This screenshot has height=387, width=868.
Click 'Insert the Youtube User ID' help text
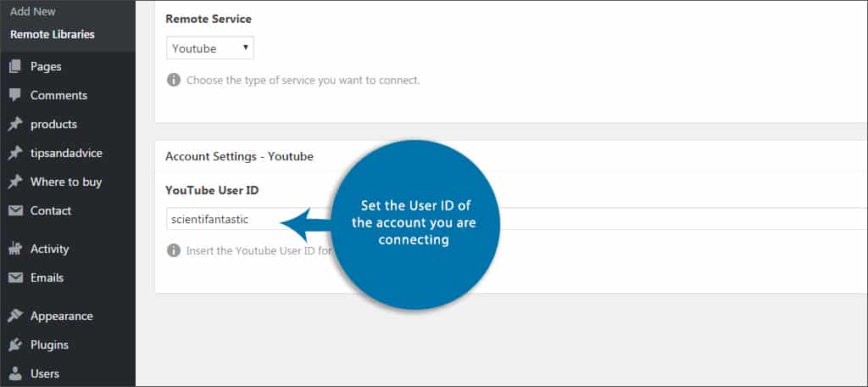(259, 251)
